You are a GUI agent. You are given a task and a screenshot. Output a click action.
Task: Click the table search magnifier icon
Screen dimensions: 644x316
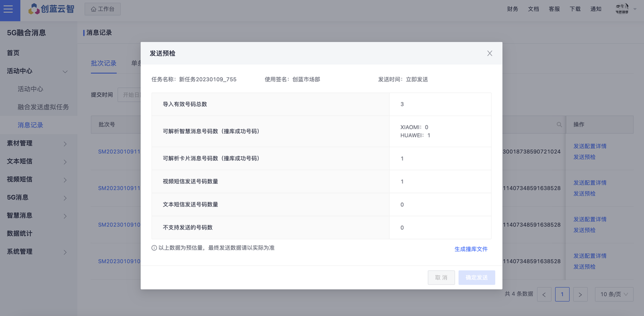point(559,125)
